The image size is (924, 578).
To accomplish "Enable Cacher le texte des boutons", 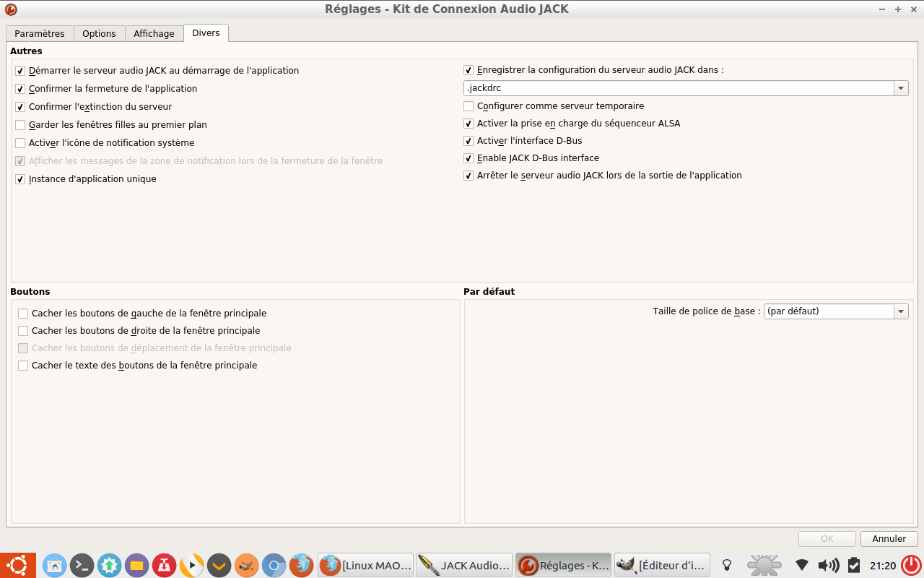I will tap(23, 366).
